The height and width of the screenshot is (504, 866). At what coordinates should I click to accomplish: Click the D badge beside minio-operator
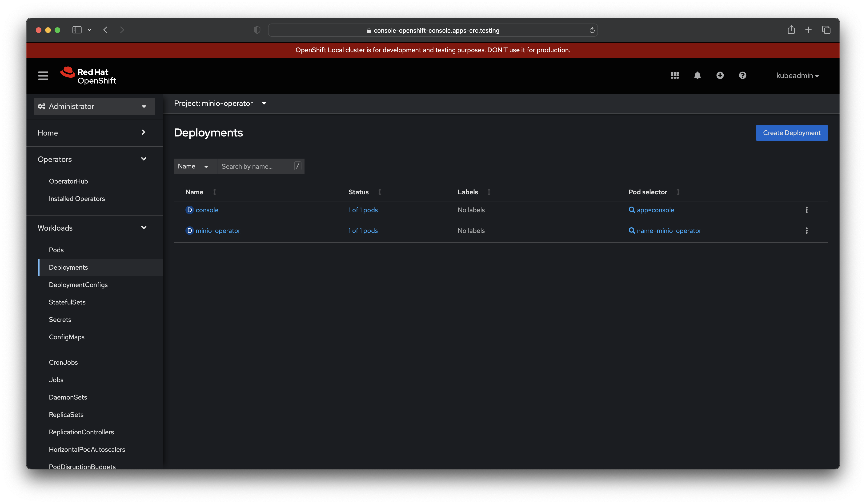(x=189, y=231)
